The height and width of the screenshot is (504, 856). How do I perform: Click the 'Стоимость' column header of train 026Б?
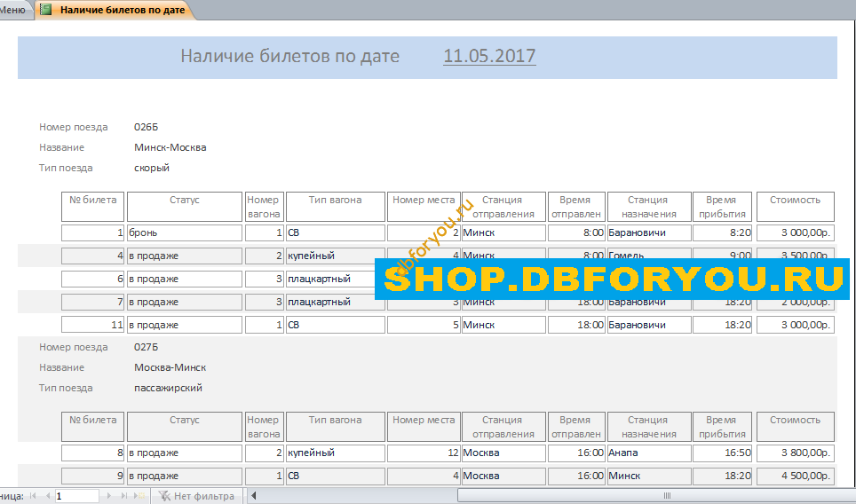(x=796, y=206)
